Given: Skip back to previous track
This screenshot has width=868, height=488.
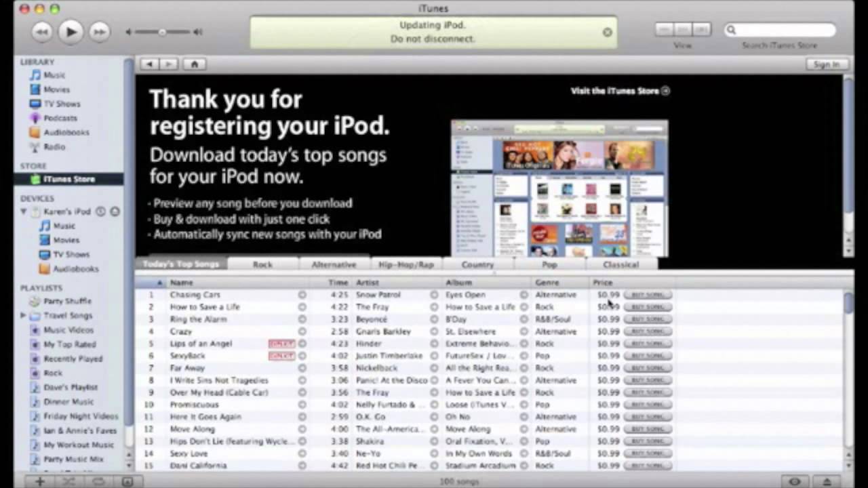Looking at the screenshot, I should [x=42, y=31].
